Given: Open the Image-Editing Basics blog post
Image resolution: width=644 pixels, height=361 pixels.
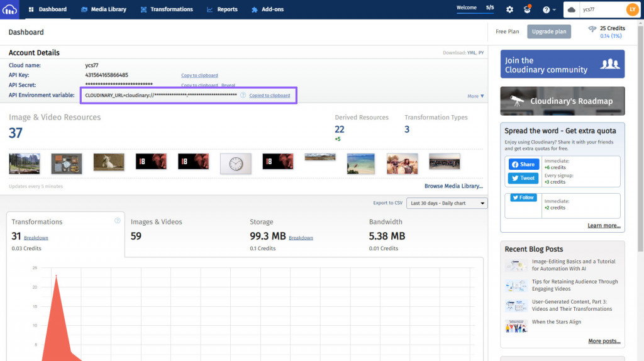Looking at the screenshot, I should pyautogui.click(x=574, y=265).
